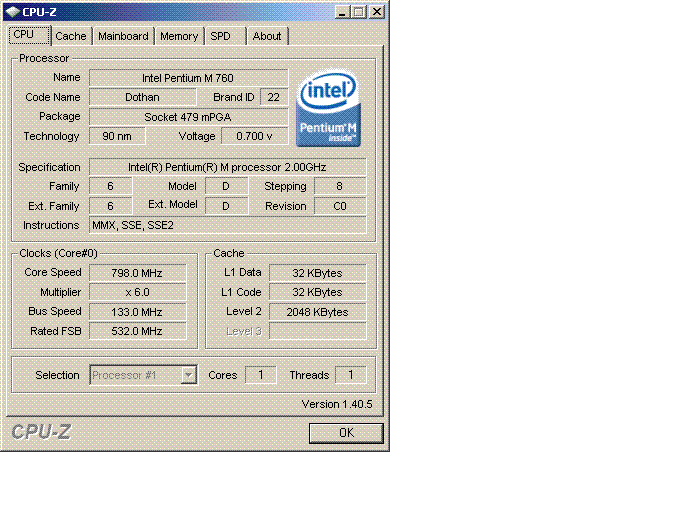Click the Technology value 90 nm

tap(117, 136)
